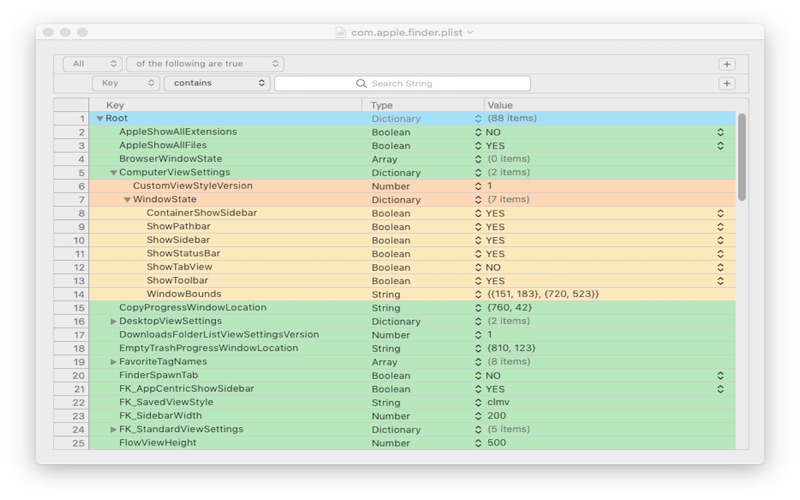Toggle the FinderSpawnTab NO value stepper
800x500 pixels.
click(x=720, y=376)
